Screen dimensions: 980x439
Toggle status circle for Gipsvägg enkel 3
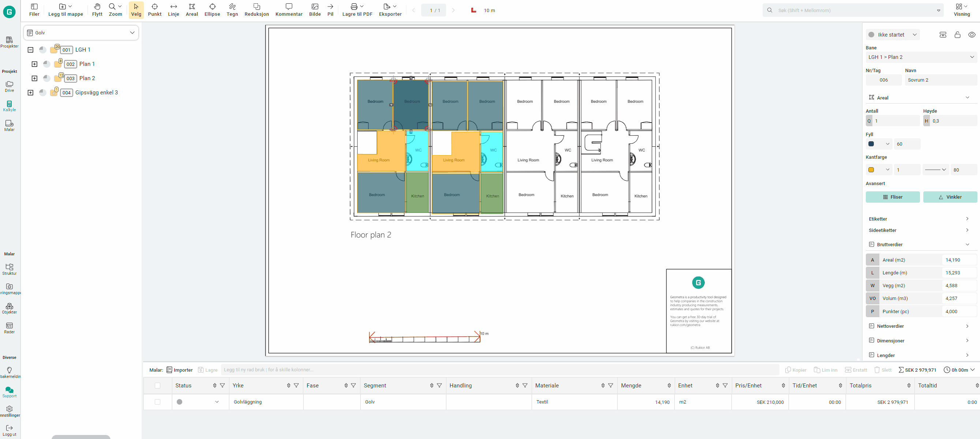42,93
